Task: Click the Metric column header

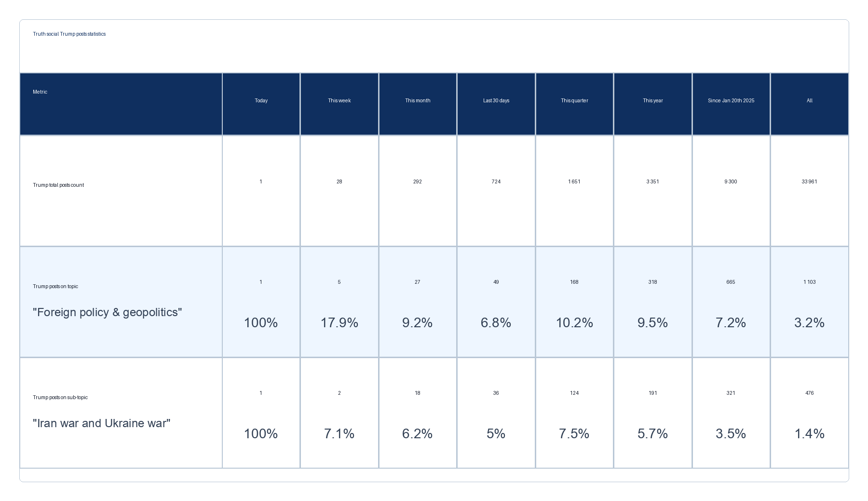Action: point(40,92)
